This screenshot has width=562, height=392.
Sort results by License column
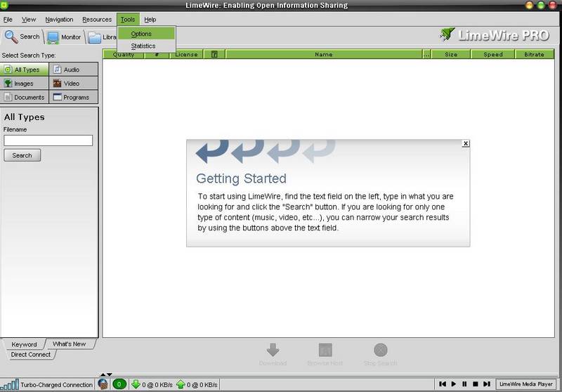186,55
